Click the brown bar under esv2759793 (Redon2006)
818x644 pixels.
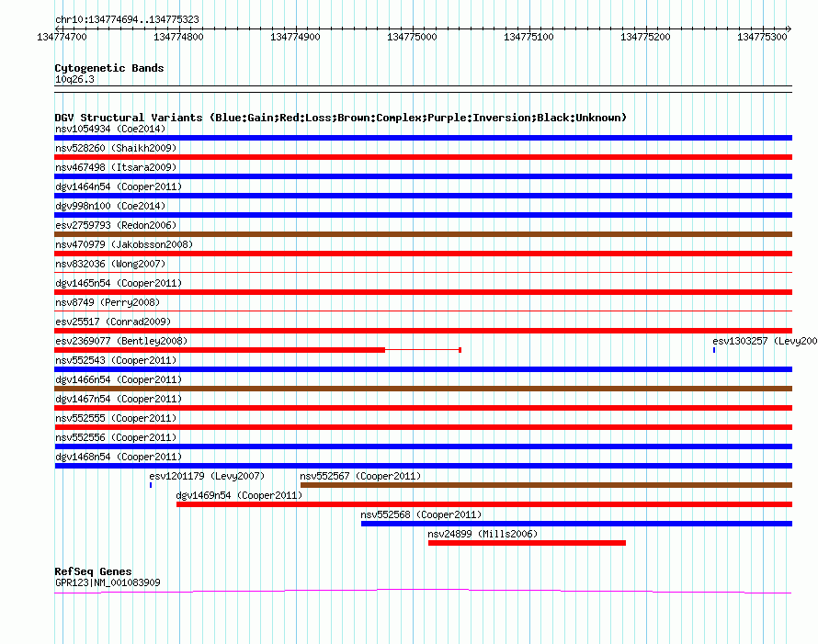(x=423, y=234)
